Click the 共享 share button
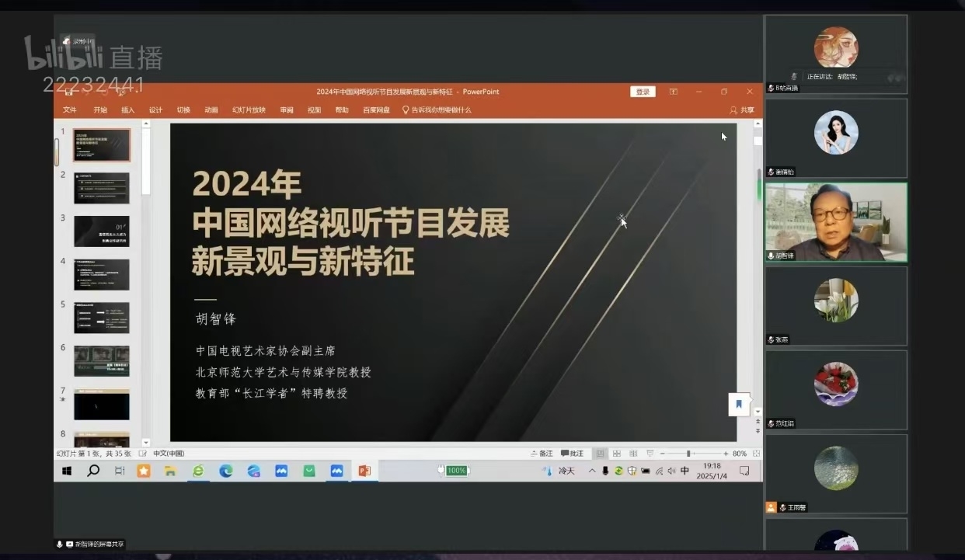965x560 pixels. (x=742, y=110)
